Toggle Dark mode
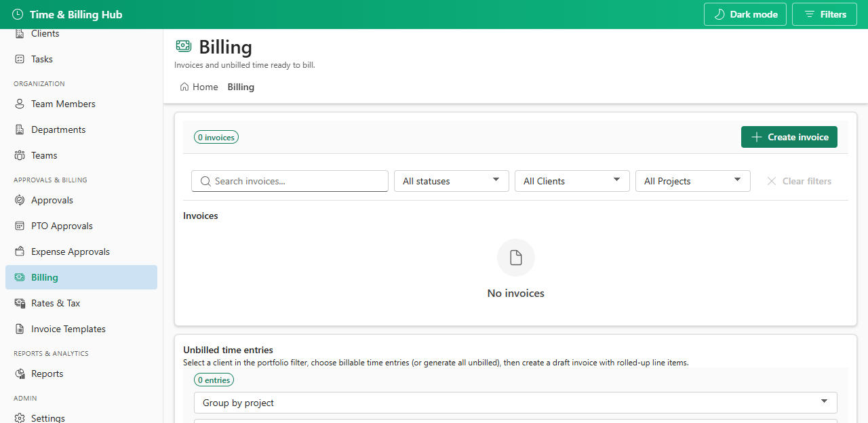The image size is (868, 423). pos(745,14)
